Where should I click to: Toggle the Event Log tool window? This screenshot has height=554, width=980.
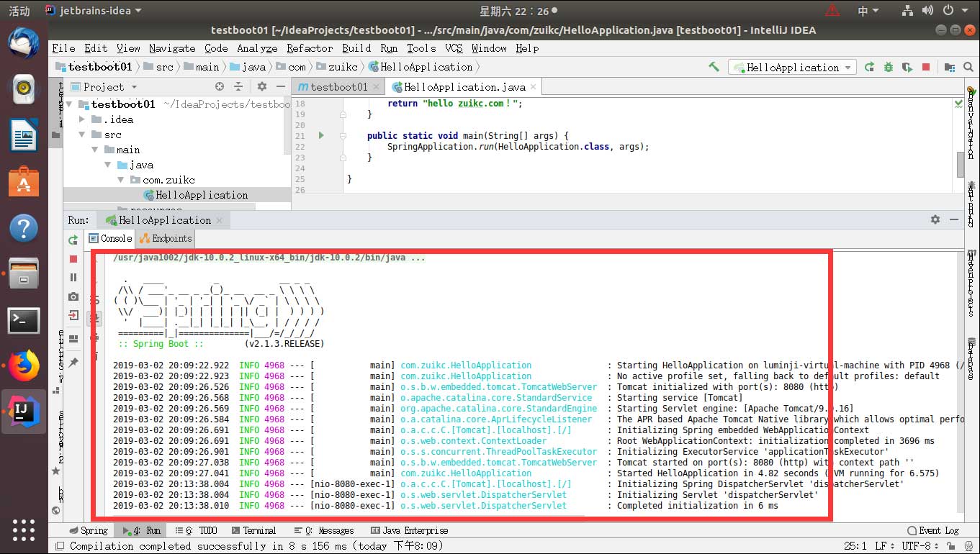click(933, 530)
